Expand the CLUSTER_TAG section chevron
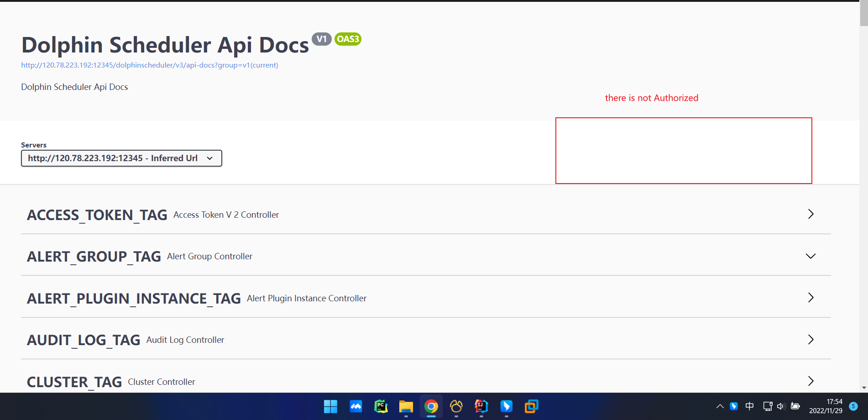The width and height of the screenshot is (868, 420). (810, 381)
